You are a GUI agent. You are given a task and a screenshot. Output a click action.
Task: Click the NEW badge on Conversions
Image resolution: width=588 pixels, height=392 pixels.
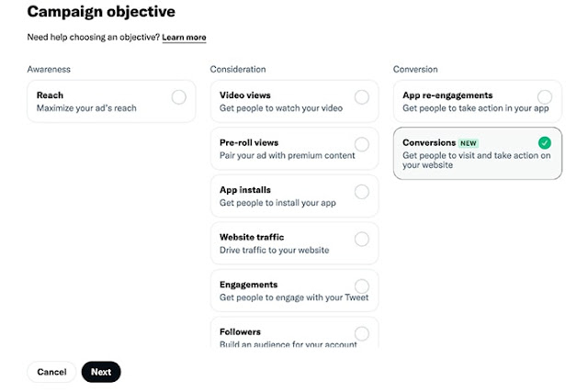[x=469, y=143]
